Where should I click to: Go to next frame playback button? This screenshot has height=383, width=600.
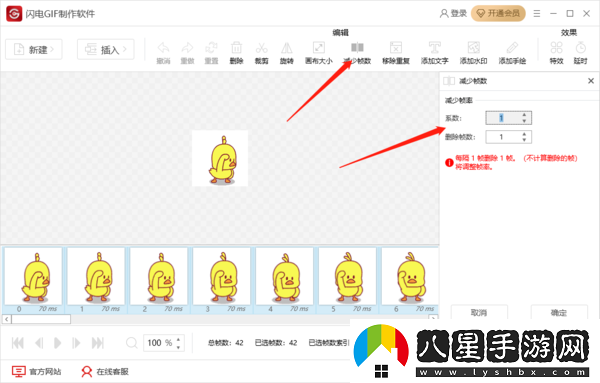tap(76, 343)
